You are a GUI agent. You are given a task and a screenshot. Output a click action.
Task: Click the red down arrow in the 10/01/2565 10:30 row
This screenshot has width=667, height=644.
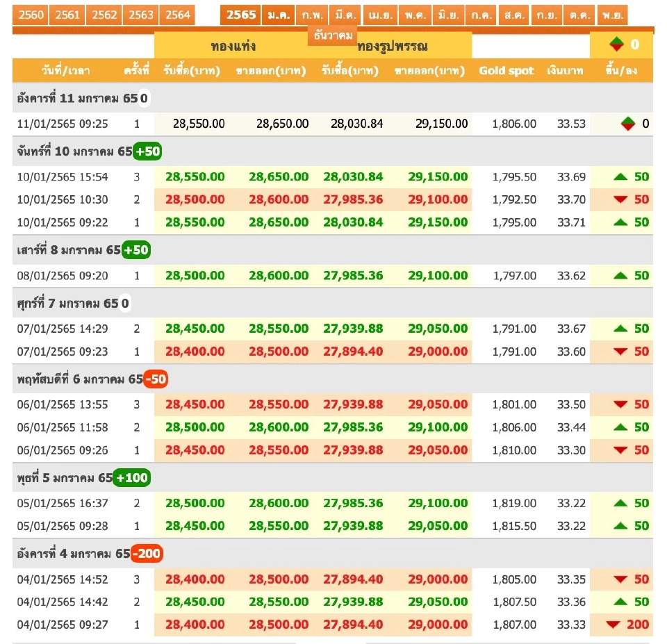pos(621,200)
